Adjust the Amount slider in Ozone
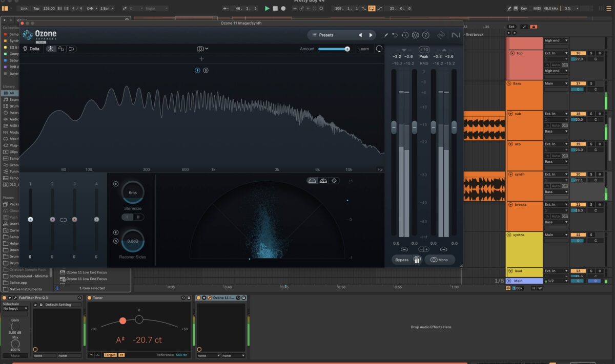This screenshot has width=615, height=364. [x=334, y=49]
